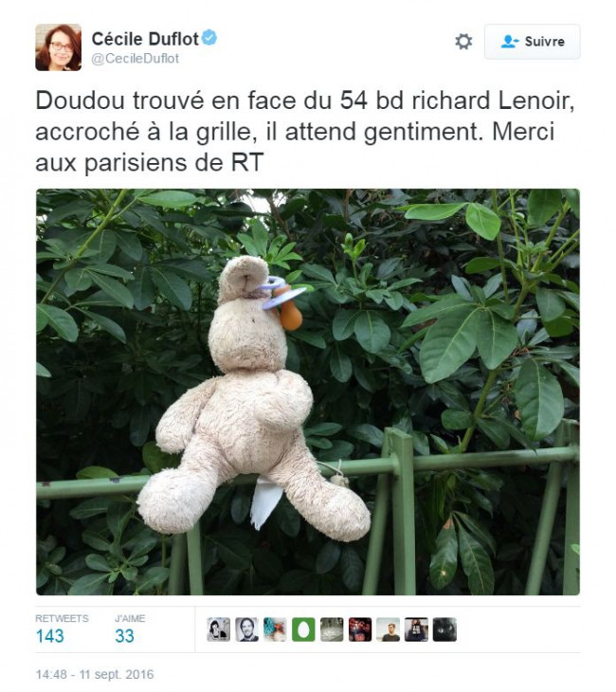Click the Cécile Duflot display name
This screenshot has height=692, width=616.
click(x=145, y=39)
